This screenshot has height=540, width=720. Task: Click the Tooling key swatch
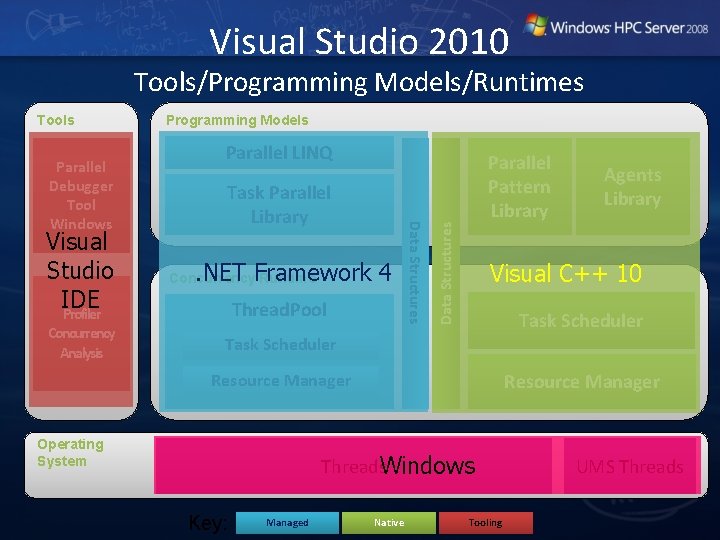[486, 523]
